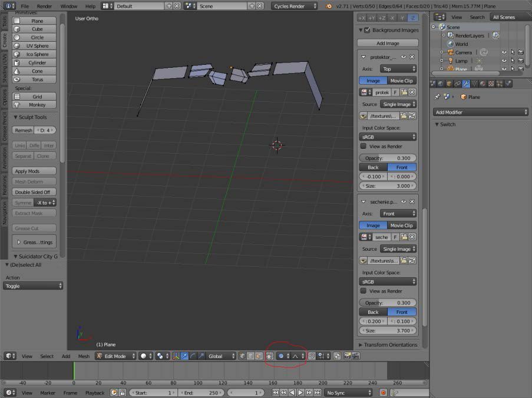Hide the protektor background image eye
This screenshot has height=398, width=532.
404,57
